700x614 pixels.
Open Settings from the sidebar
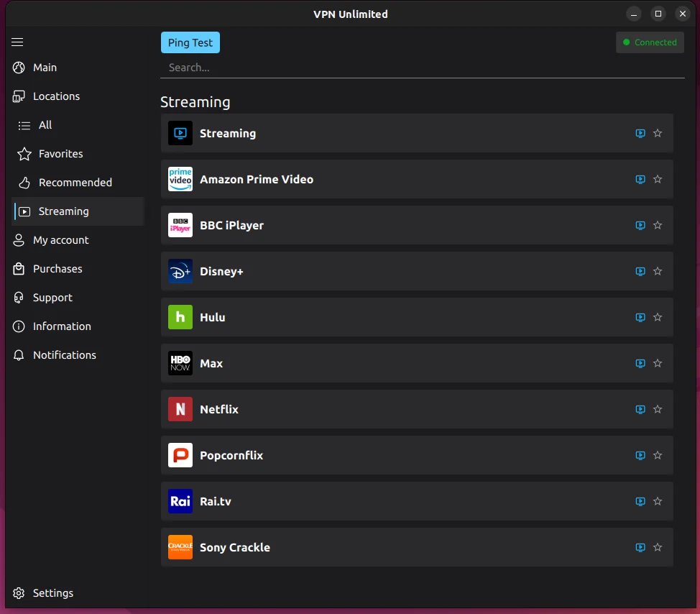[x=52, y=593]
